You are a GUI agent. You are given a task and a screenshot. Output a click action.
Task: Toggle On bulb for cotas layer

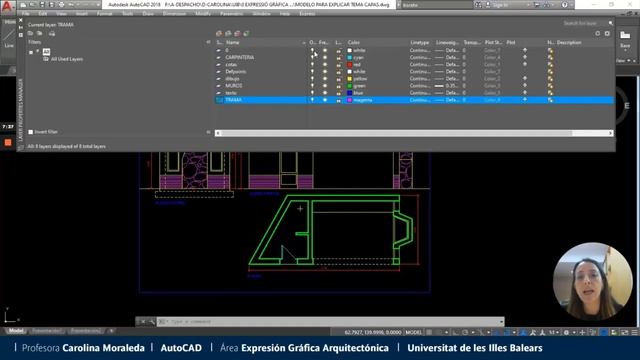313,64
